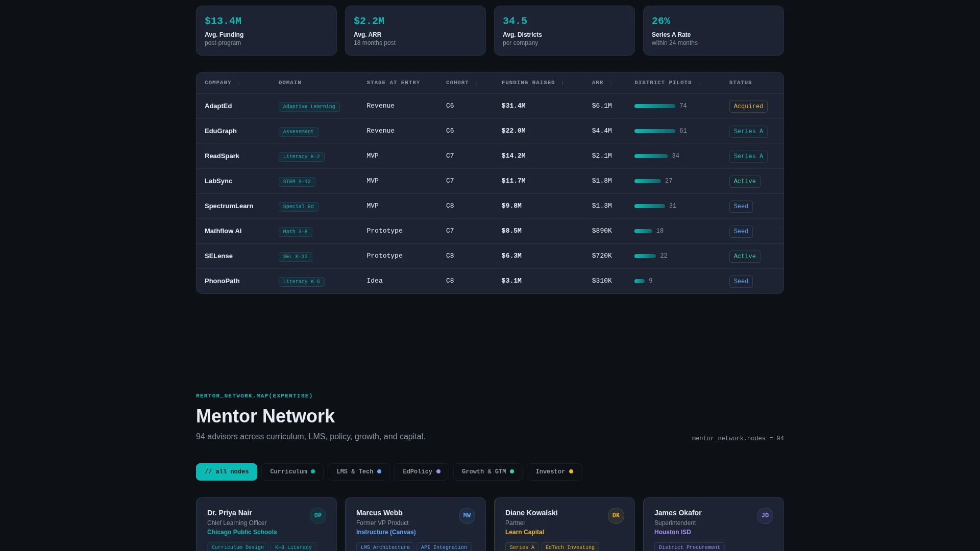Filter mentors by Investor
The width and height of the screenshot is (980, 551).
pos(554,472)
